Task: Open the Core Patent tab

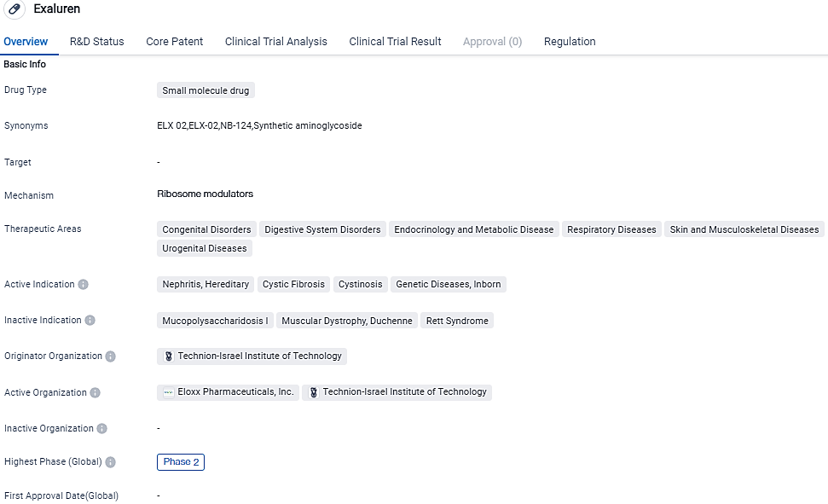Action: click(x=174, y=41)
